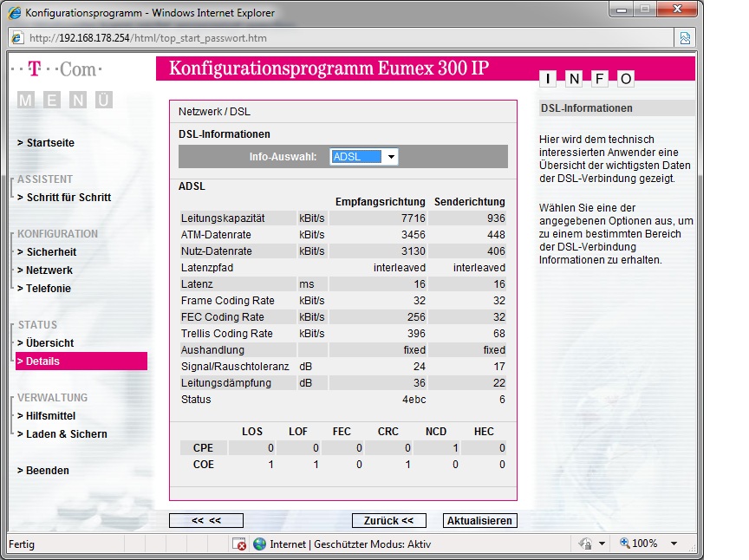
Task: Click the COE row label
Action: pyautogui.click(x=204, y=465)
